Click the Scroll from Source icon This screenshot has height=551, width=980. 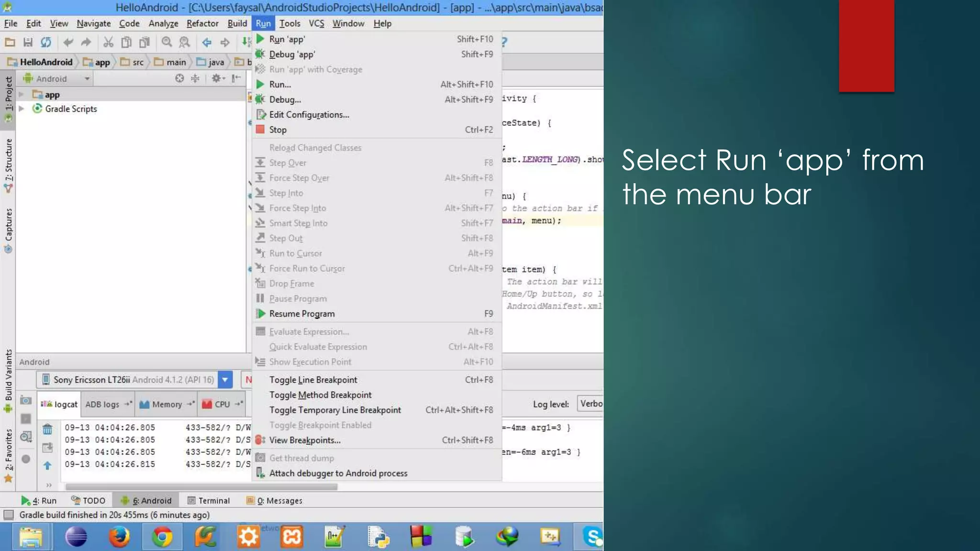179,78
